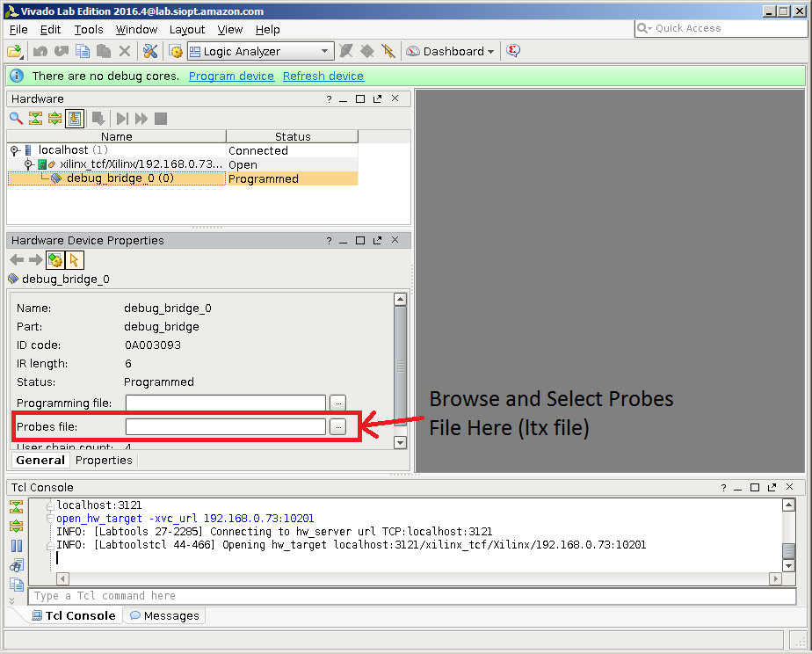The height and width of the screenshot is (654, 812).
Task: Click the program device arrow icon in Hardware
Action: pos(98,119)
